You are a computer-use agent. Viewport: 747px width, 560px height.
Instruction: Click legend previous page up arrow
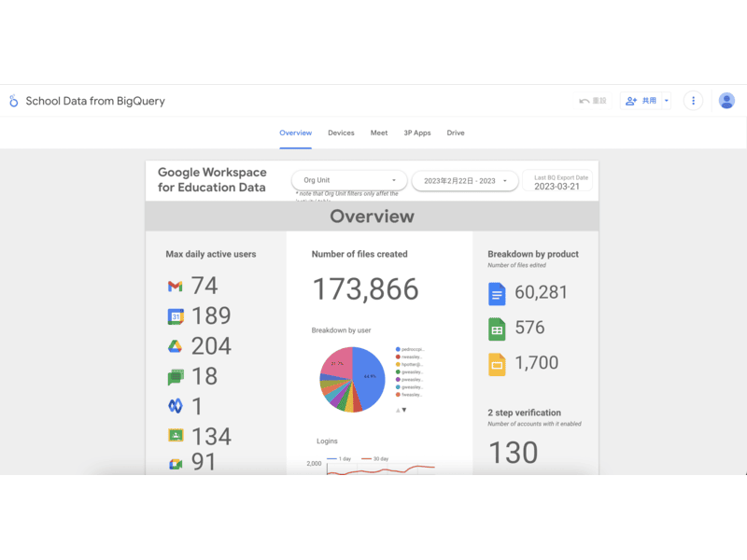point(398,410)
